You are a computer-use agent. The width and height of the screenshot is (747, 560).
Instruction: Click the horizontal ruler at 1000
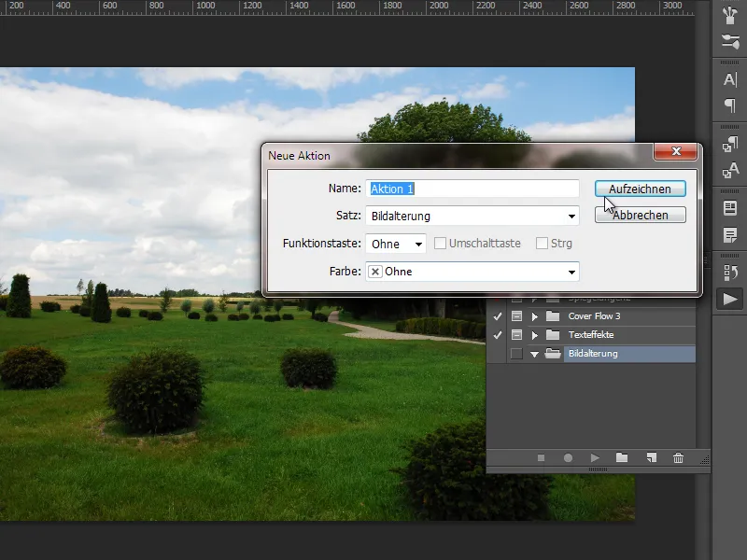pyautogui.click(x=205, y=6)
